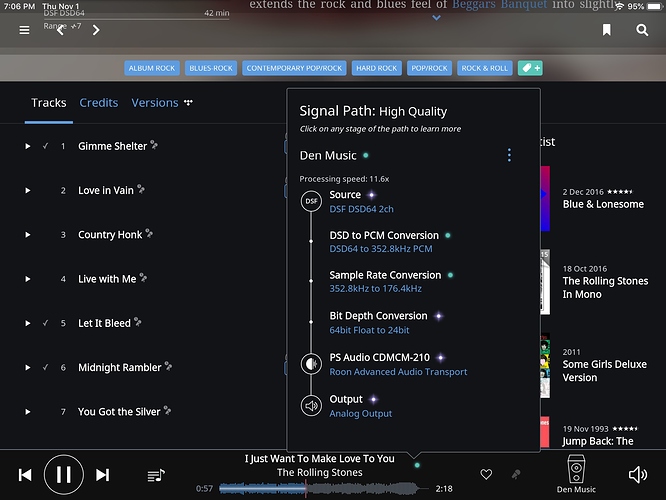This screenshot has width=666, height=500.
Task: Open Den Music zone speaker selector
Action: tap(576, 474)
